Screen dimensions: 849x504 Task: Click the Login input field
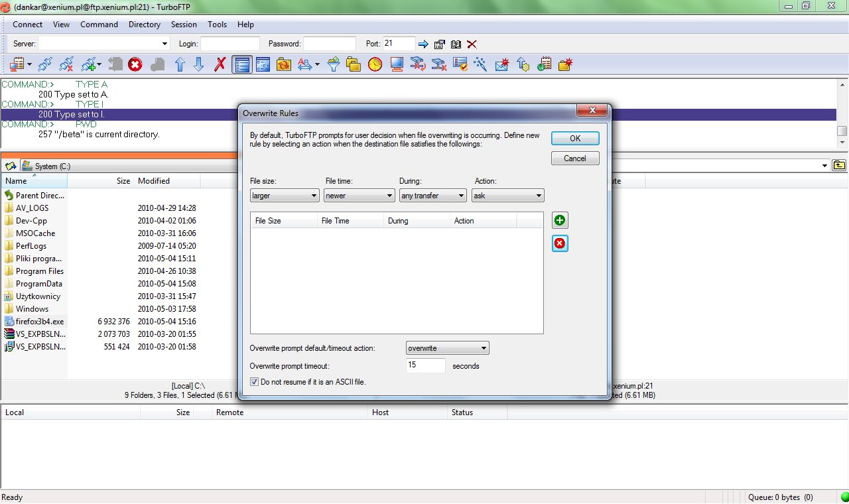point(230,44)
